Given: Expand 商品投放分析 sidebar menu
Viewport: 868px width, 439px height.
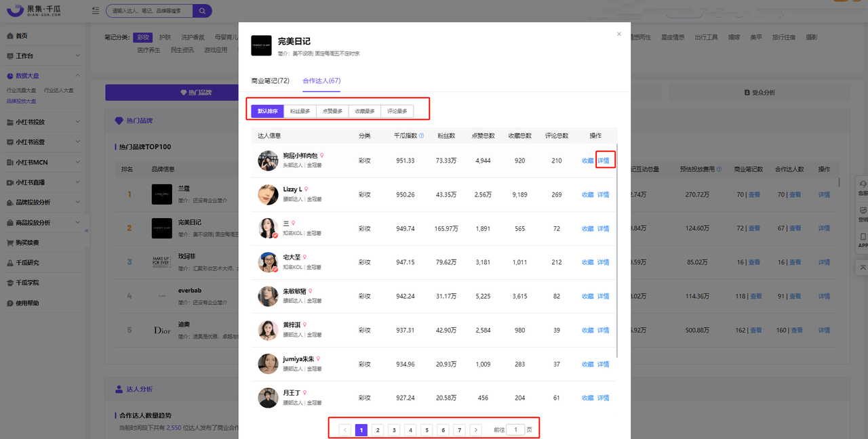Looking at the screenshot, I should tap(43, 222).
